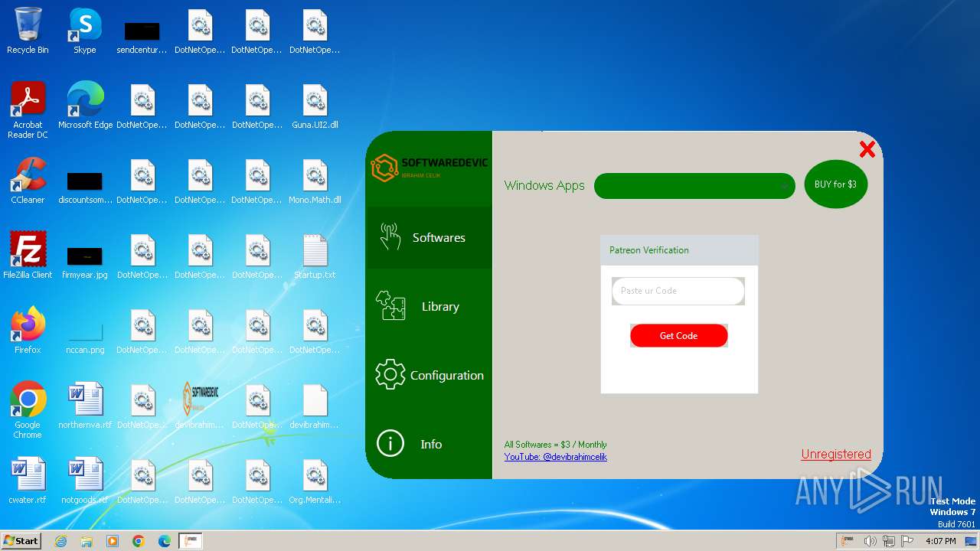Select the Acrobat Reader DC shortcut

coord(28,110)
